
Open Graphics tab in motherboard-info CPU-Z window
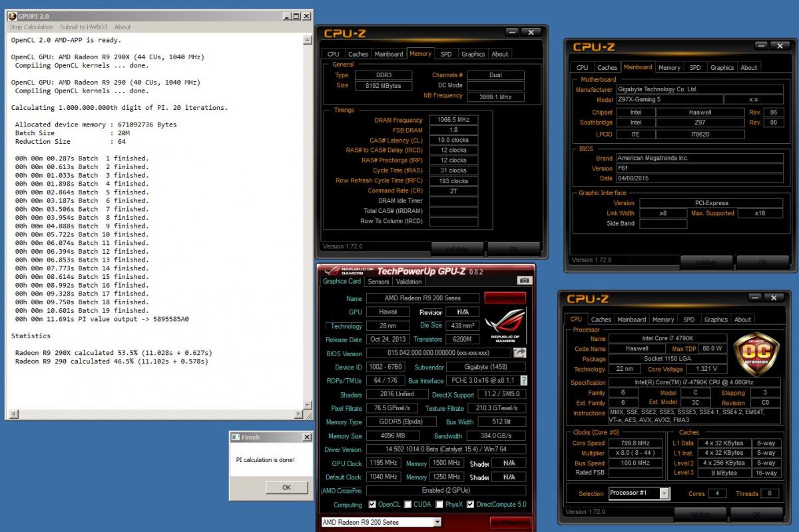click(722, 67)
